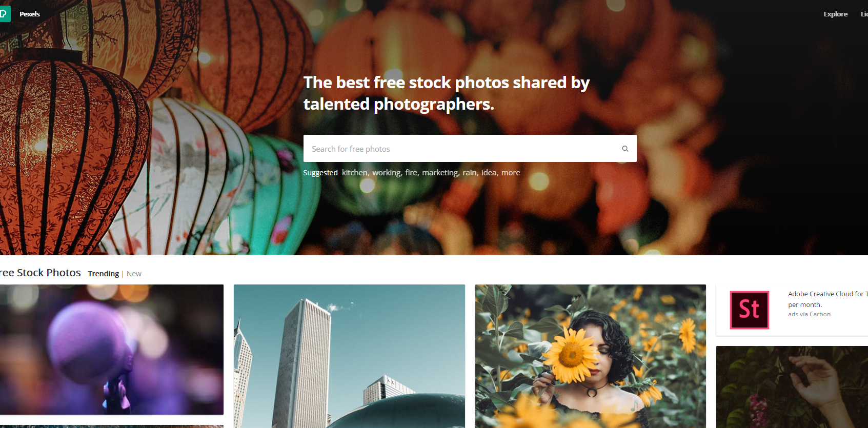Select the suggested term 'working'

coord(386,173)
